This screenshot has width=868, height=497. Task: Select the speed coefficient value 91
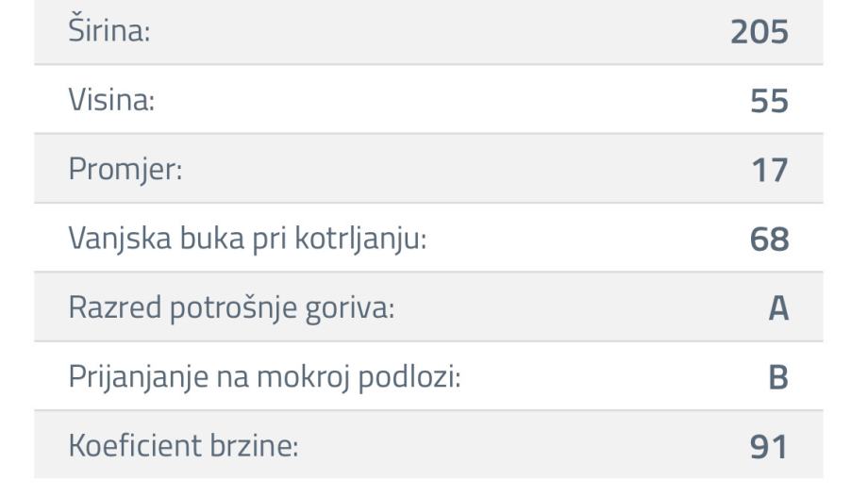tap(770, 445)
